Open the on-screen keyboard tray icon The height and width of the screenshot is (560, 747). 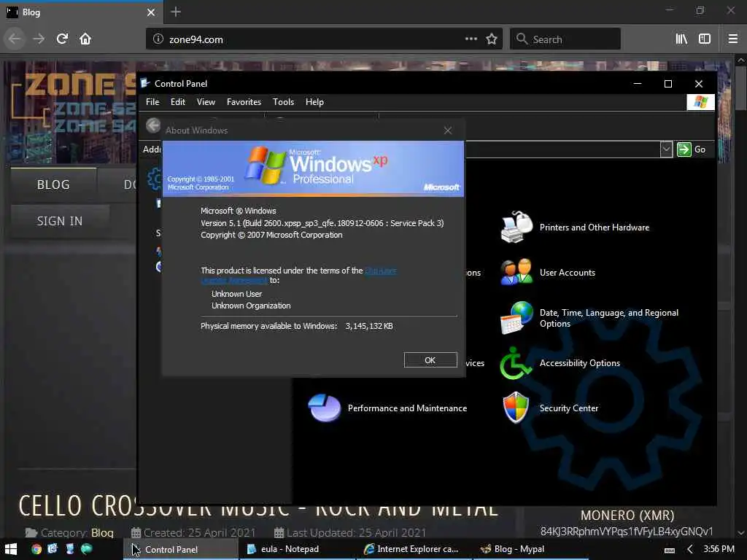pos(670,550)
